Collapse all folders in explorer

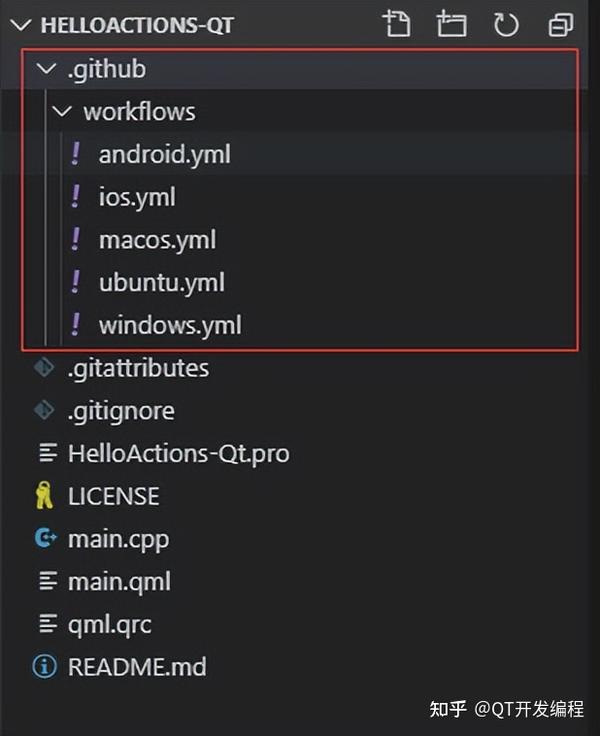(561, 24)
